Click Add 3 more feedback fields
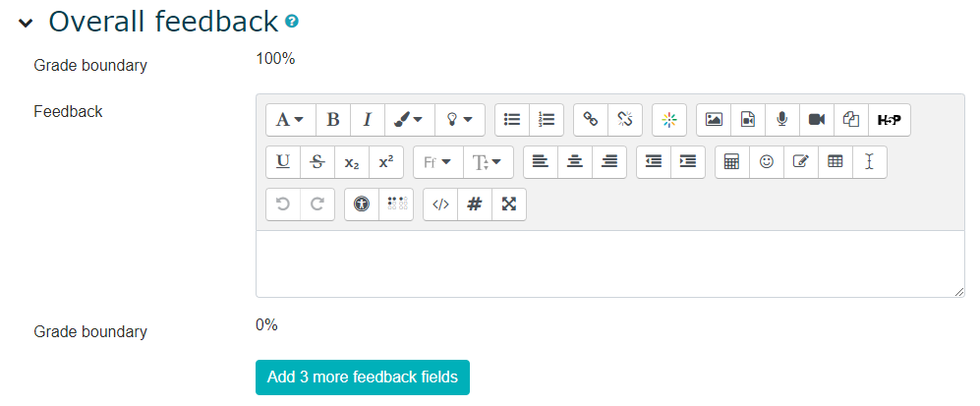Viewport: 980px width, 406px height. click(x=363, y=377)
